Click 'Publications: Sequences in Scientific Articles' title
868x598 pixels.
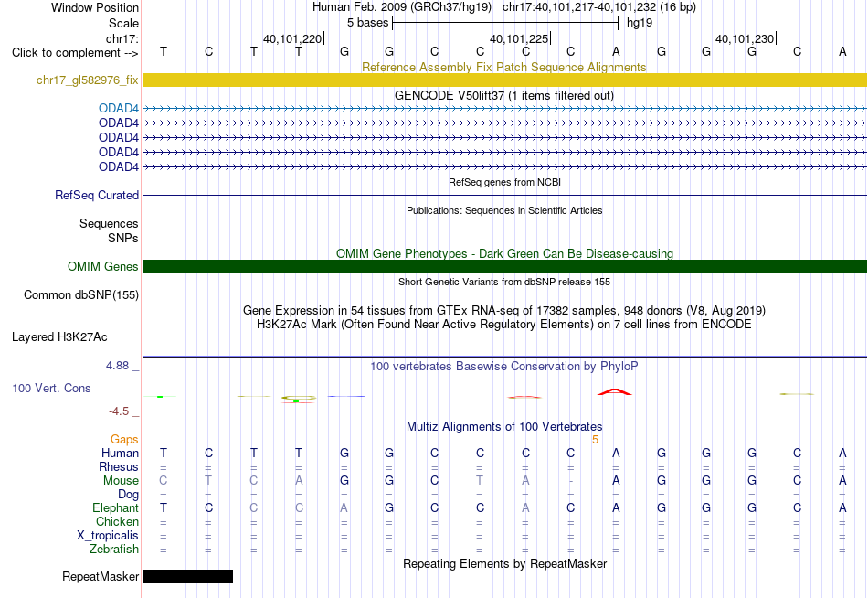tap(504, 210)
